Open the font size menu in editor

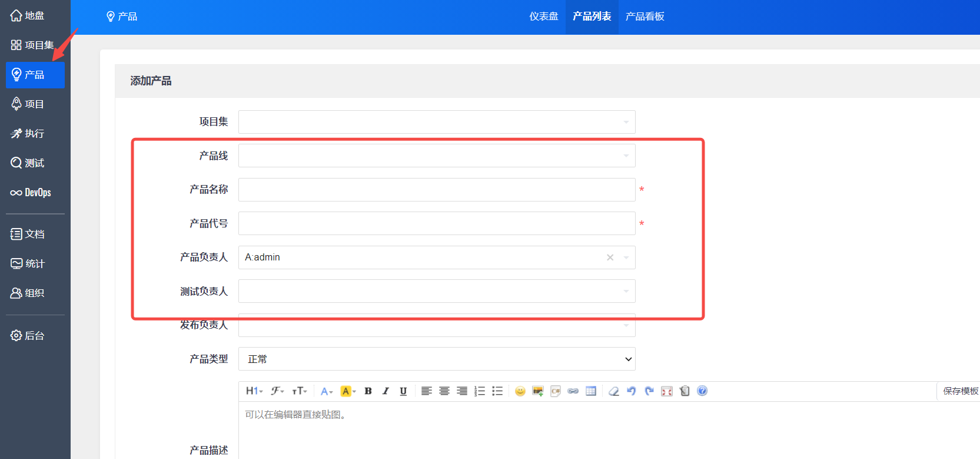300,391
